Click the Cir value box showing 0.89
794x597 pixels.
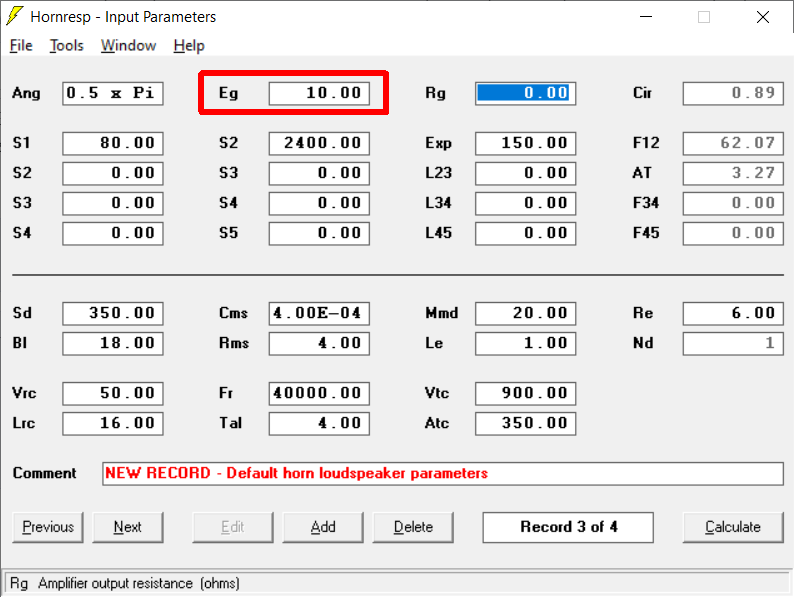click(x=733, y=93)
